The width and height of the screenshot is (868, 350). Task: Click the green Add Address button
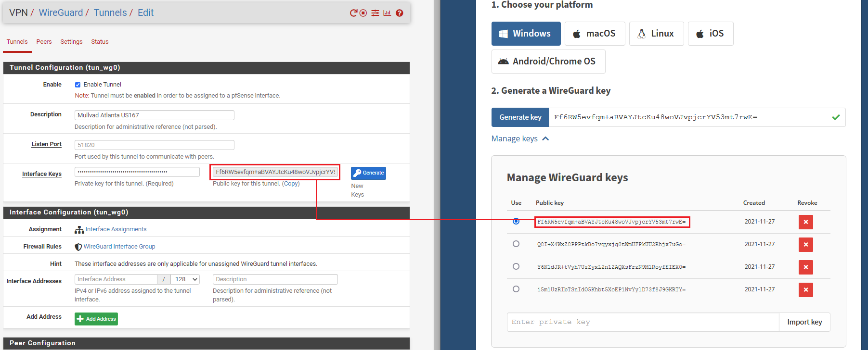[x=96, y=319]
